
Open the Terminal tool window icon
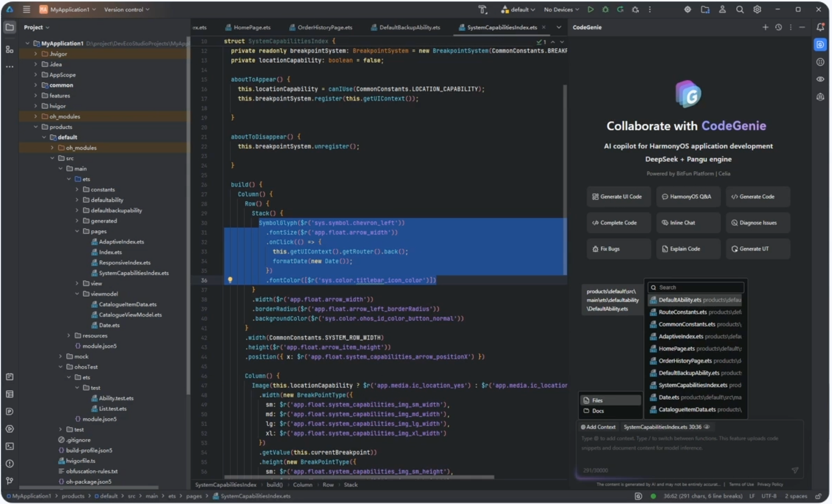click(x=10, y=446)
